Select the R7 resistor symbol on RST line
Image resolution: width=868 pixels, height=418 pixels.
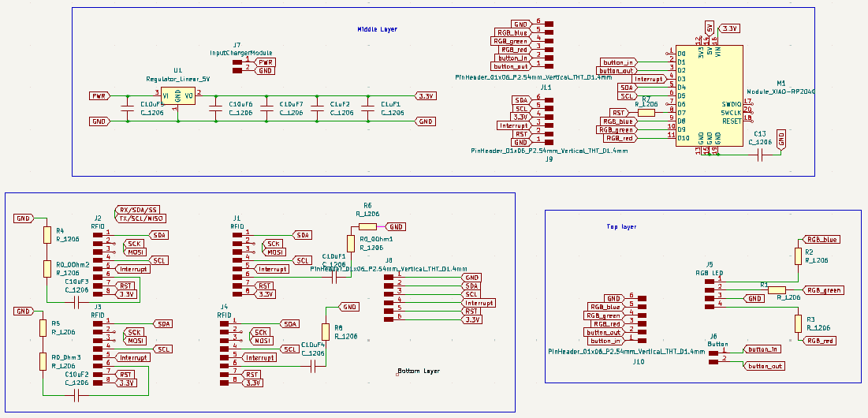click(x=646, y=113)
